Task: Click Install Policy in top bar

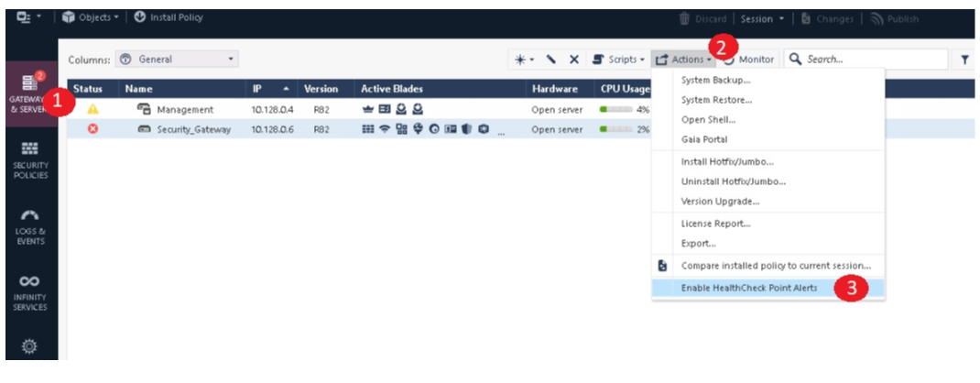Action: coord(169,18)
